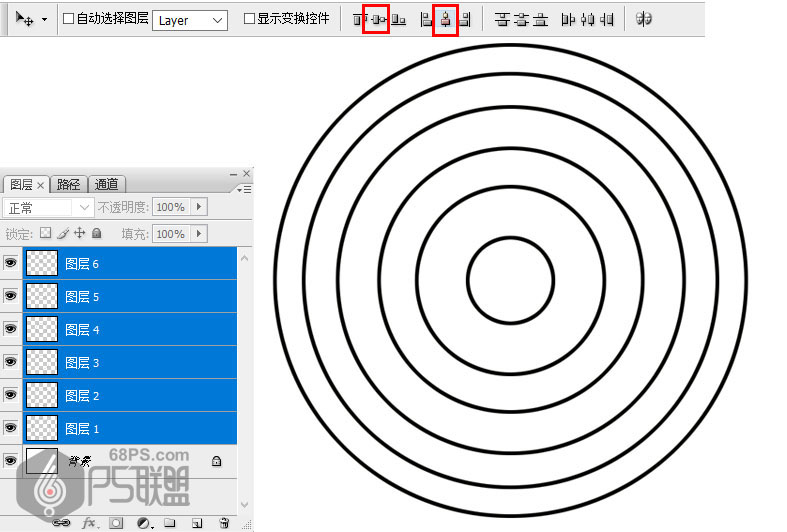Viewport: 787px width, 532px height.
Task: Click Distribute left edges icon
Action: (568, 20)
